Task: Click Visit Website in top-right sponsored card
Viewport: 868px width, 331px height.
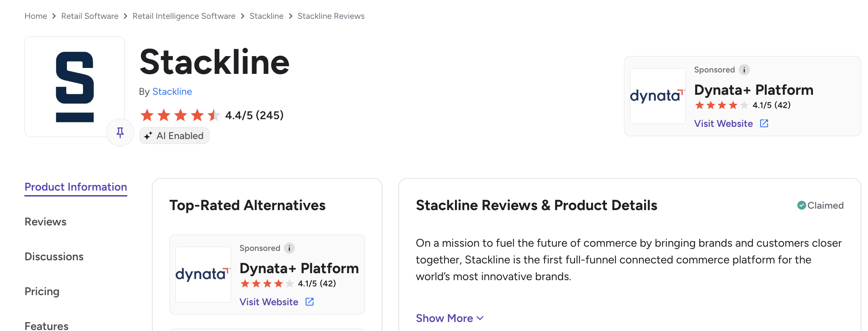Action: [x=723, y=123]
